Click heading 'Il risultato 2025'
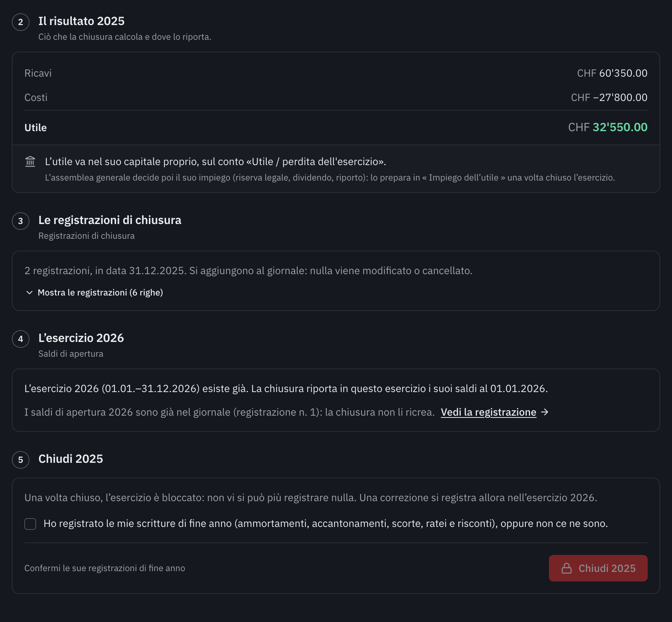 pyautogui.click(x=81, y=21)
